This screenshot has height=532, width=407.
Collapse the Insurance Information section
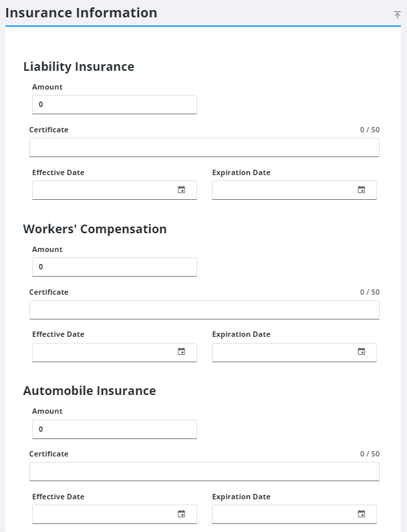coord(397,15)
